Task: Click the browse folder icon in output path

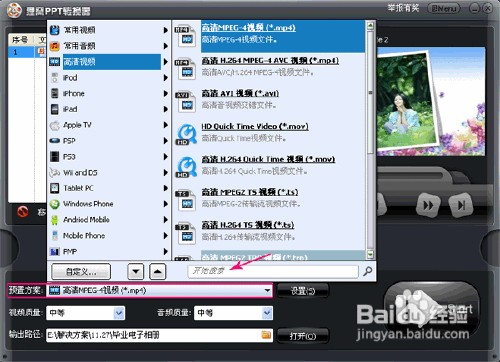Action: (266, 335)
